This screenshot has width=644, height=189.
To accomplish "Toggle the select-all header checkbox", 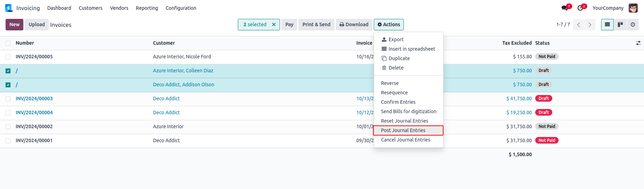I will 8,43.
